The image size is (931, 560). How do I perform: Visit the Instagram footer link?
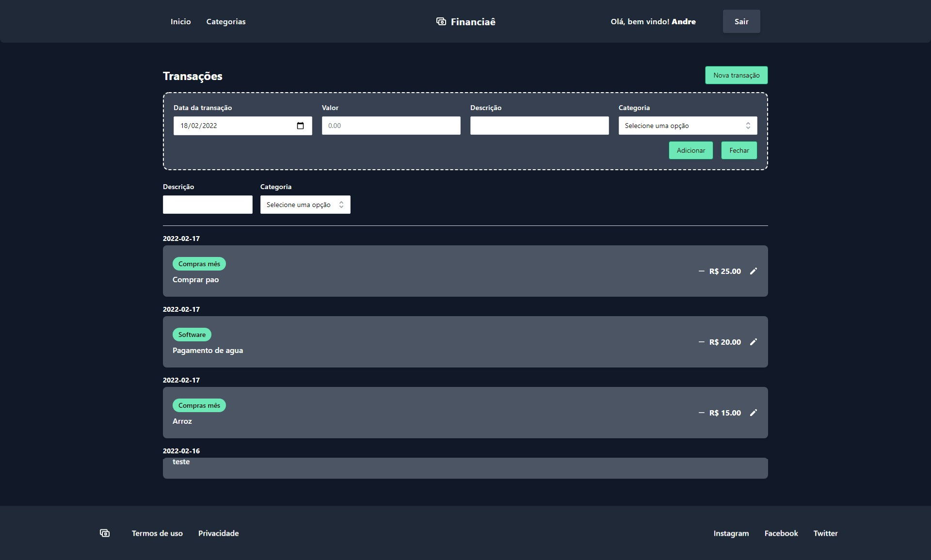[731, 533]
